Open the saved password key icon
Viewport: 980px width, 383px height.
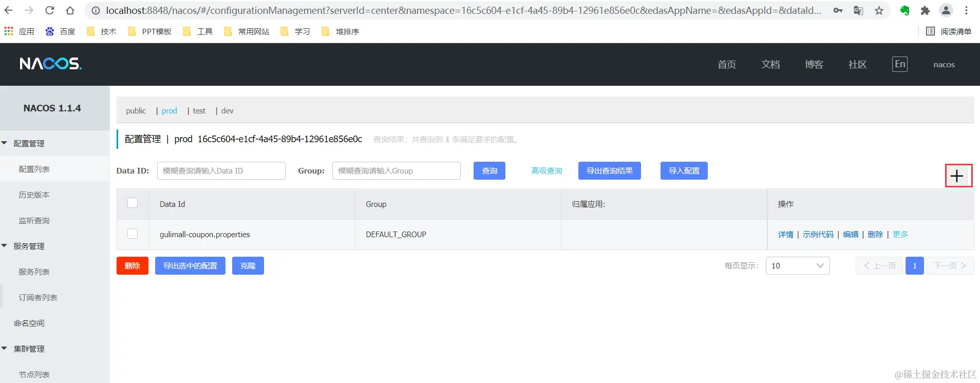(838, 10)
